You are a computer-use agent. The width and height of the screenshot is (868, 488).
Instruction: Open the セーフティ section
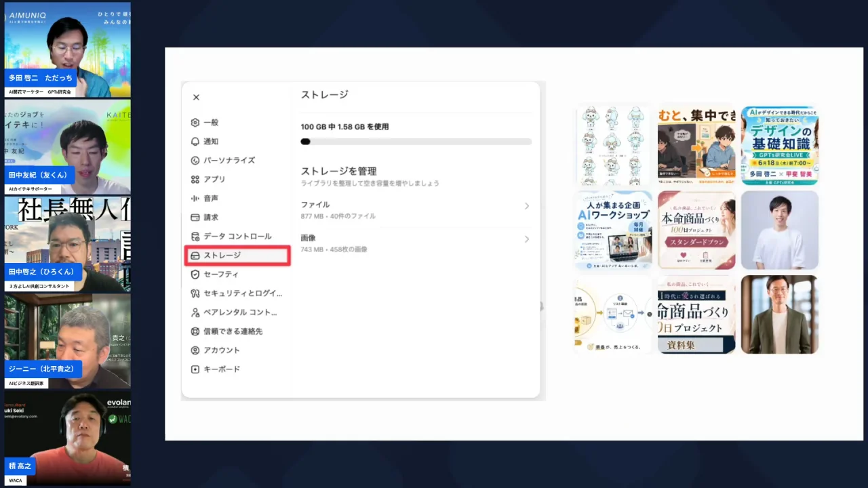(x=237, y=274)
